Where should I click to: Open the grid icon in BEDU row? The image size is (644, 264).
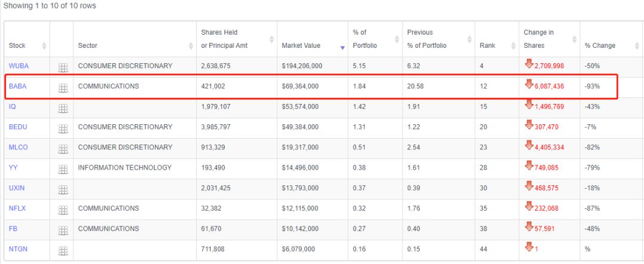(x=63, y=128)
